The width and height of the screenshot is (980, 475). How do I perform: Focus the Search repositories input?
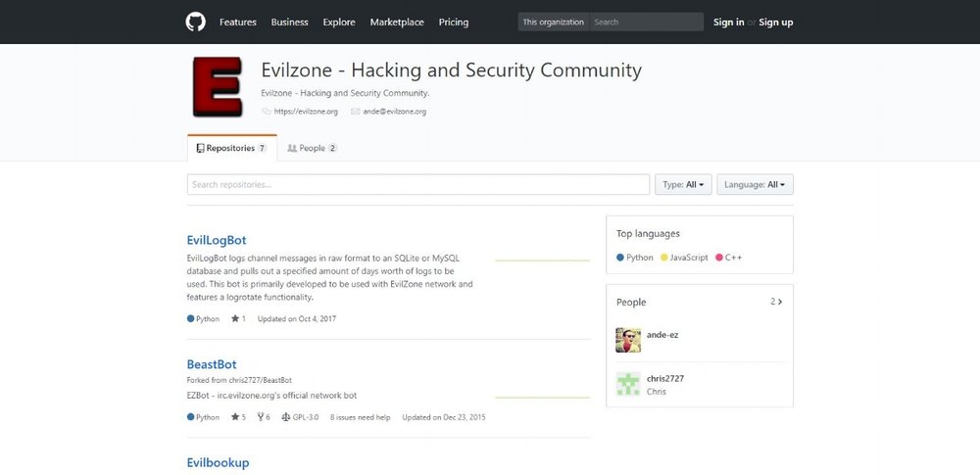click(x=418, y=184)
